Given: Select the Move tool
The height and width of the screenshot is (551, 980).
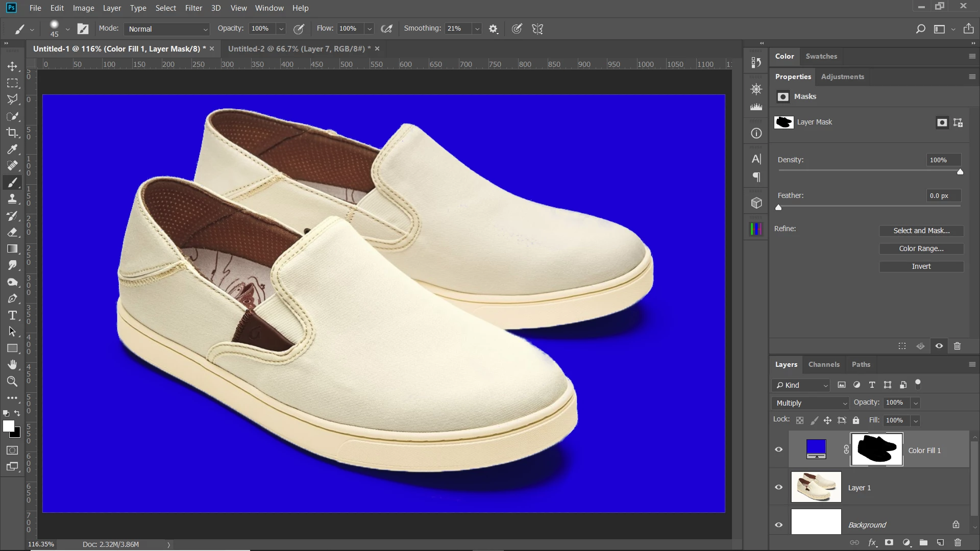Looking at the screenshot, I should pos(12,66).
